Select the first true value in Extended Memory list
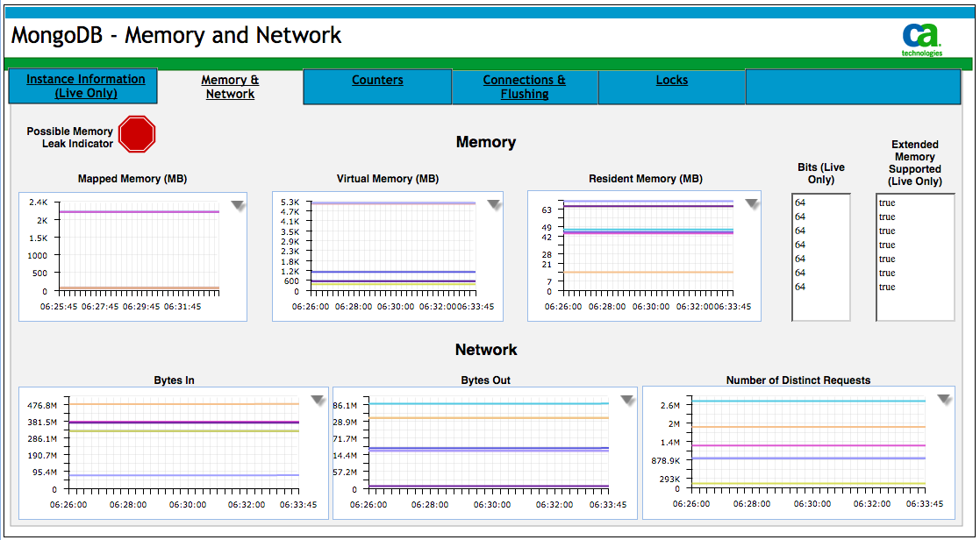 (887, 202)
